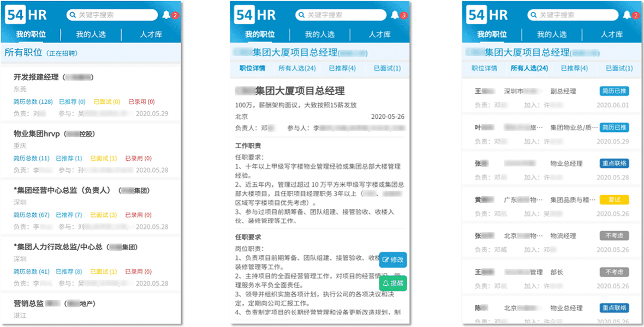Click 已推荐 (8) link
Viewport: 644px width, 327px height.
coord(69,271)
